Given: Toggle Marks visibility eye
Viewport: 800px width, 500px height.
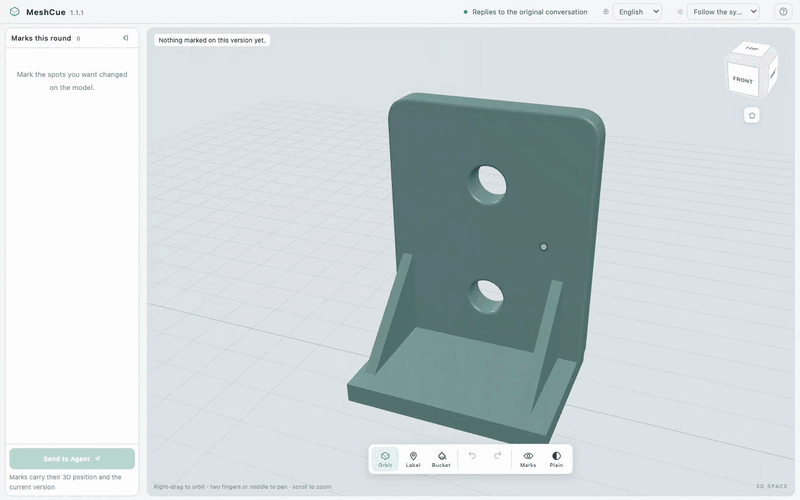Looking at the screenshot, I should coord(528,459).
